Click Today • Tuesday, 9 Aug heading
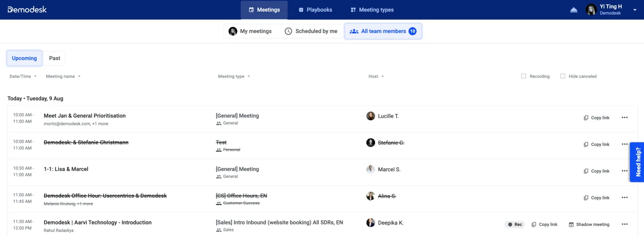644x237 pixels. pos(35,99)
